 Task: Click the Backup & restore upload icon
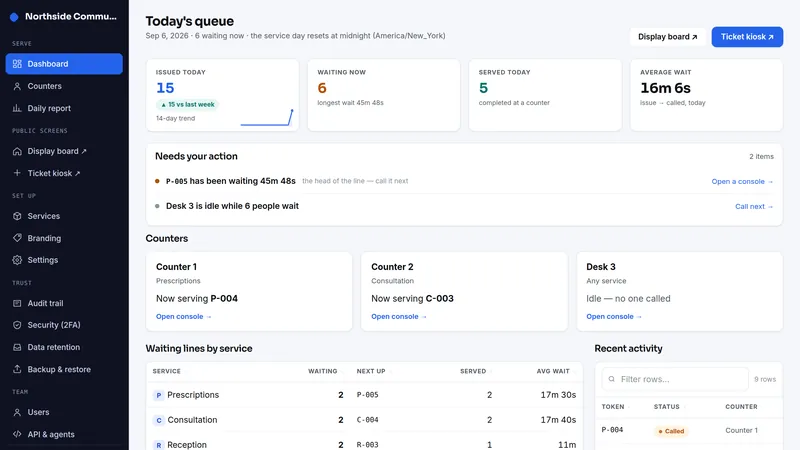point(17,369)
